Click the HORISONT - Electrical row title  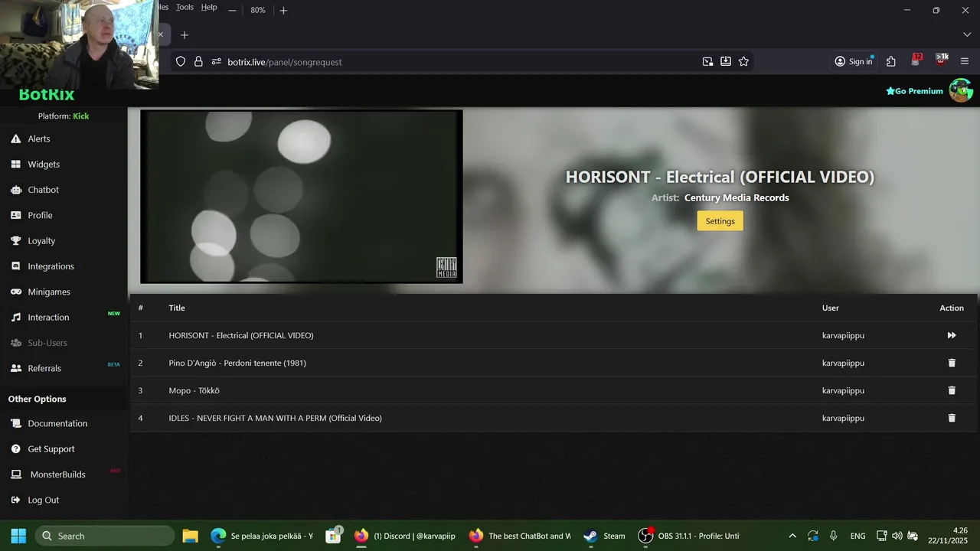[241, 335]
